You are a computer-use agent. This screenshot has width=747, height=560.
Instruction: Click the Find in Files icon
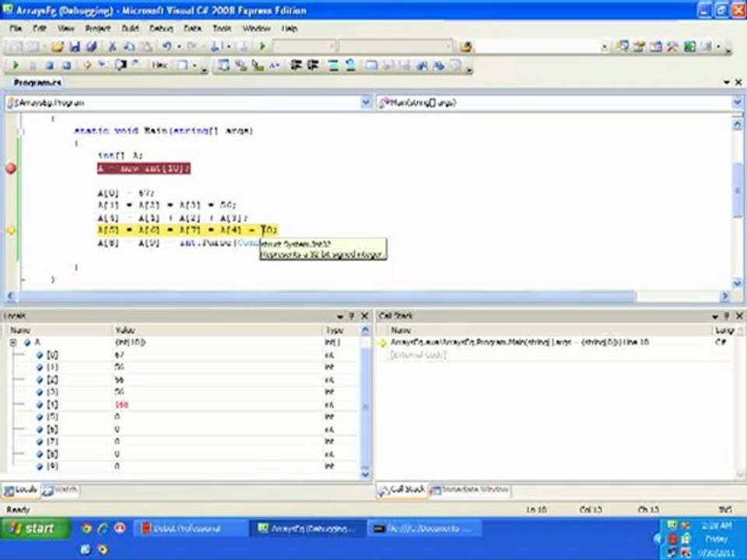[x=466, y=47]
